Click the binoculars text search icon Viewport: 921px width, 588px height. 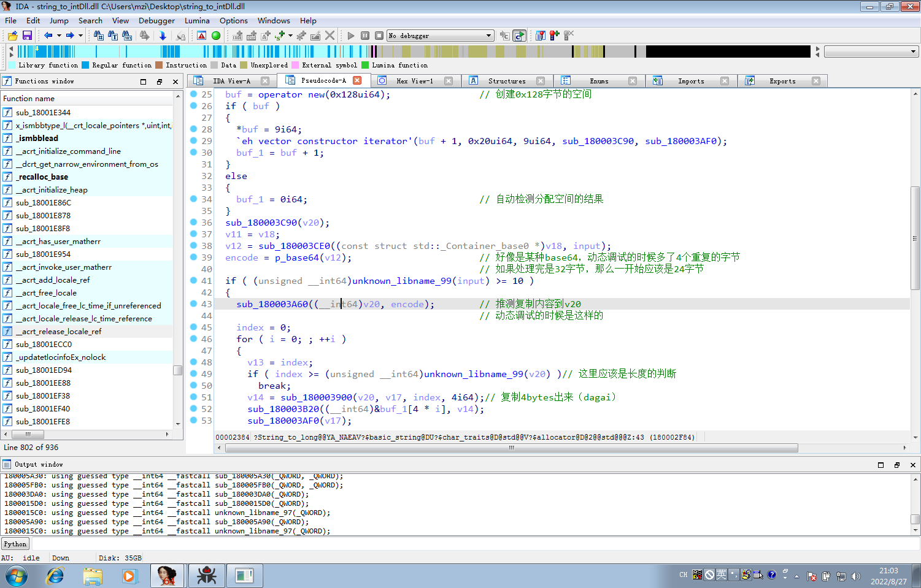click(113, 36)
